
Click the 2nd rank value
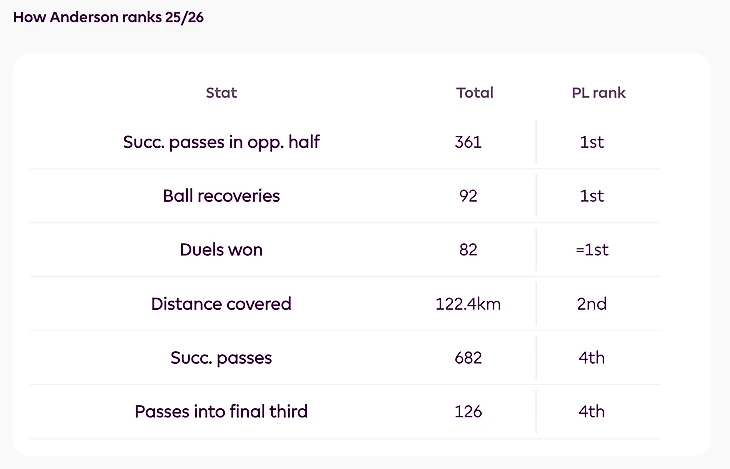592,304
